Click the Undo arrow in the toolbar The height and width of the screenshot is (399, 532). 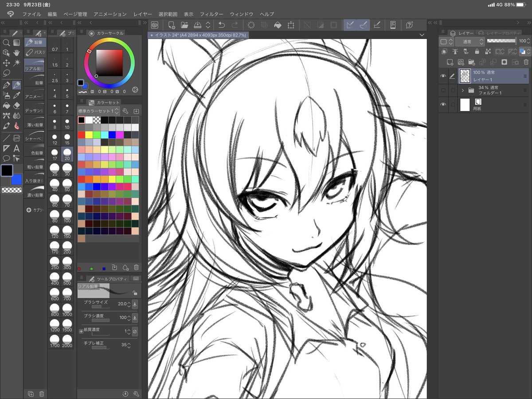tap(222, 25)
